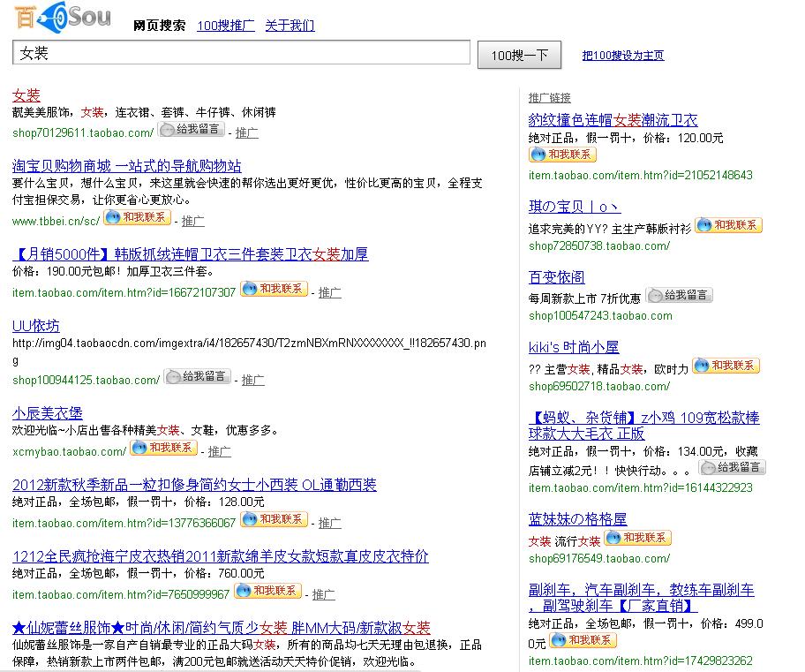805x672 pixels.
Task: Click 和我联系 icon under 豹纹撞色连帽 ad
Action: pyautogui.click(x=562, y=155)
